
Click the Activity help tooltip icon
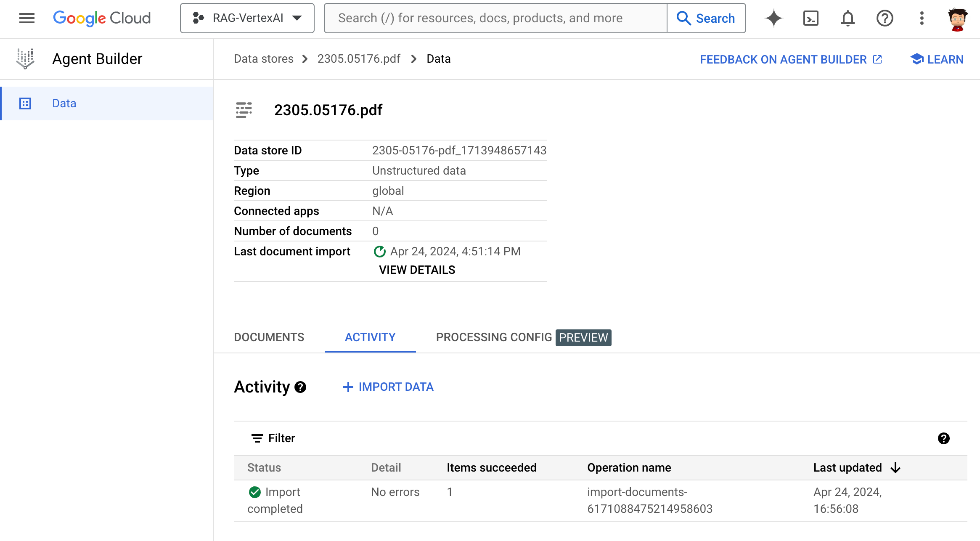coord(300,387)
